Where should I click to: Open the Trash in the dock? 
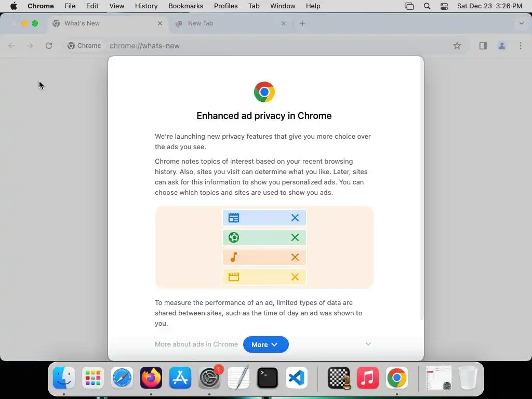click(468, 378)
